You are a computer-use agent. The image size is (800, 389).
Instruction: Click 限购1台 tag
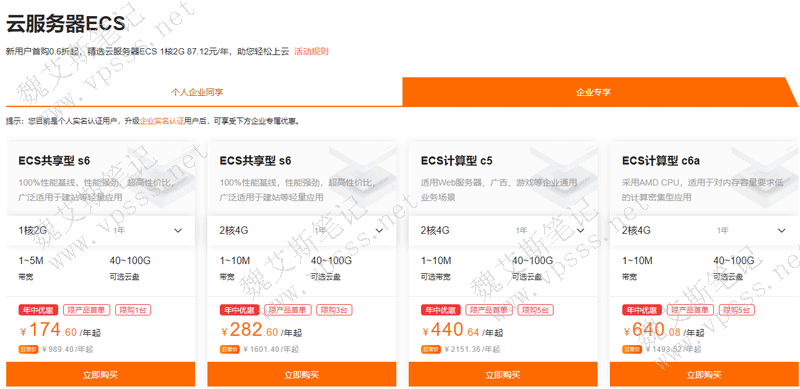point(133,310)
